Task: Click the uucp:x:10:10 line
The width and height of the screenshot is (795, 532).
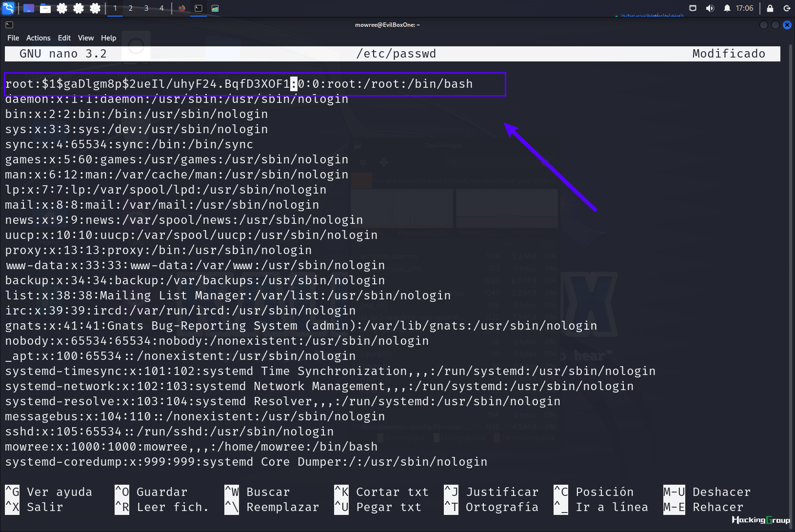Action: tap(191, 235)
